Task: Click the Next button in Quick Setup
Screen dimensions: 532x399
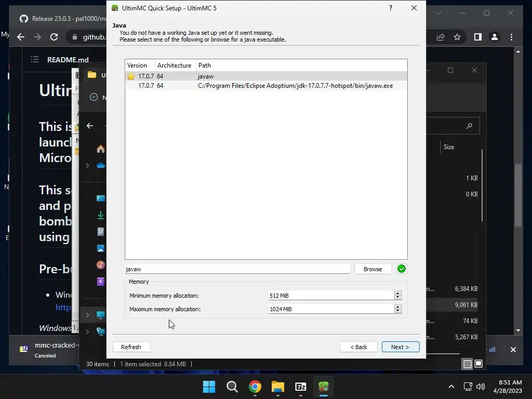Action: pos(401,347)
